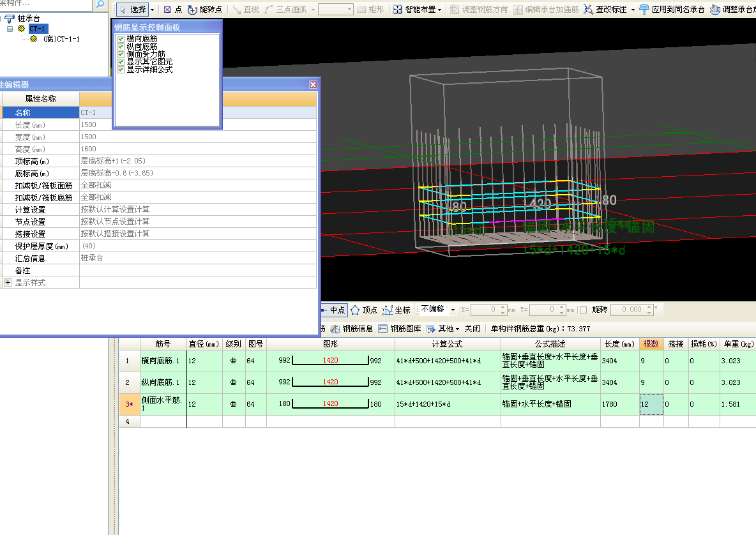Click the 直径(mm) column header
756x535 pixels.
click(x=204, y=343)
